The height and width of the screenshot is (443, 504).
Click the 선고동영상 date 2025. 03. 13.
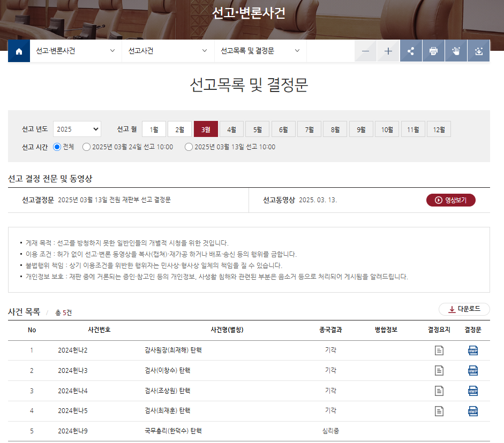click(318, 200)
